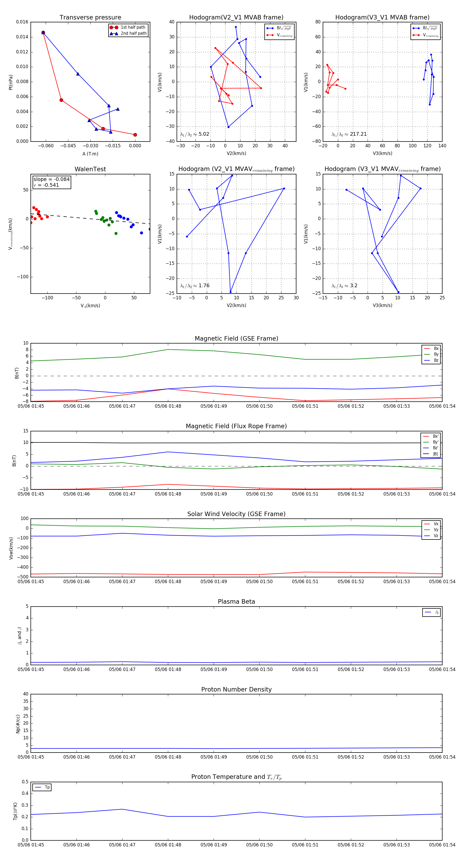Screen dimensions: 473x868
Task: Click "05/06 01:47" tick under Plasma Beta panel
Action: pos(122,669)
